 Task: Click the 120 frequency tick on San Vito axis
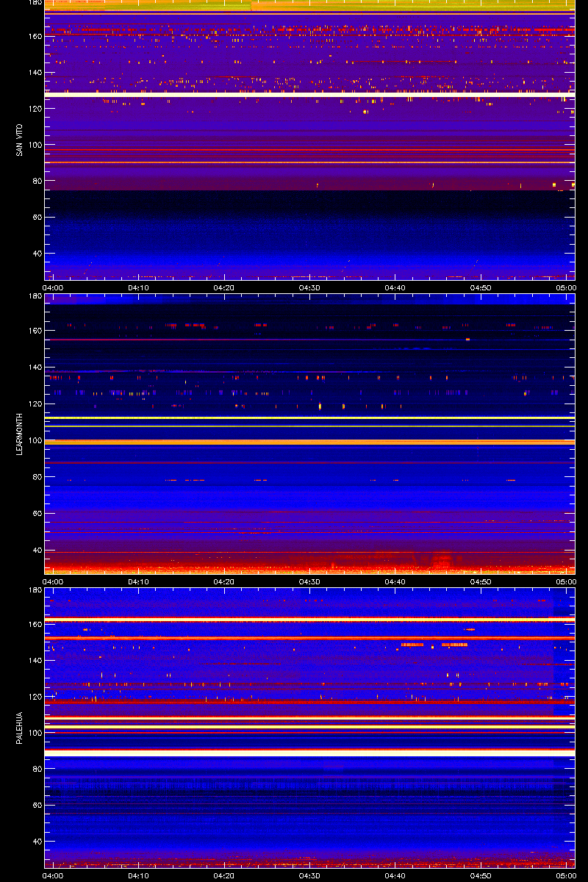click(35, 108)
